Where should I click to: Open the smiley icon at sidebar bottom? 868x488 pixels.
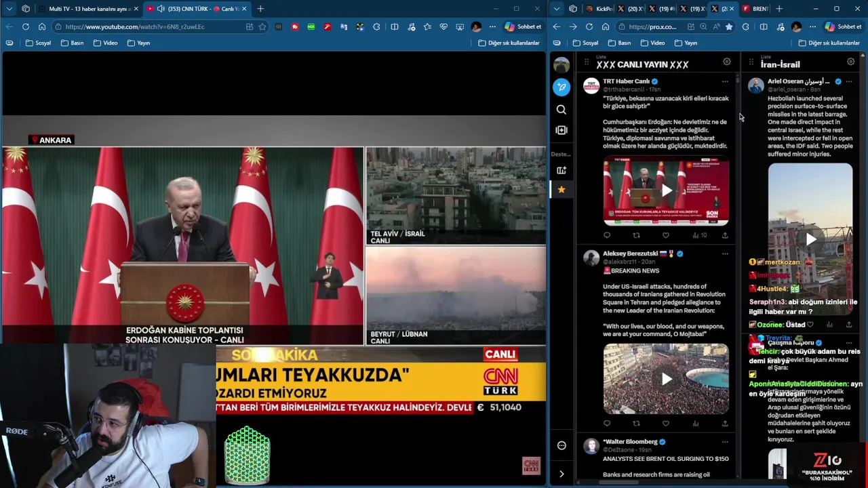tap(561, 445)
